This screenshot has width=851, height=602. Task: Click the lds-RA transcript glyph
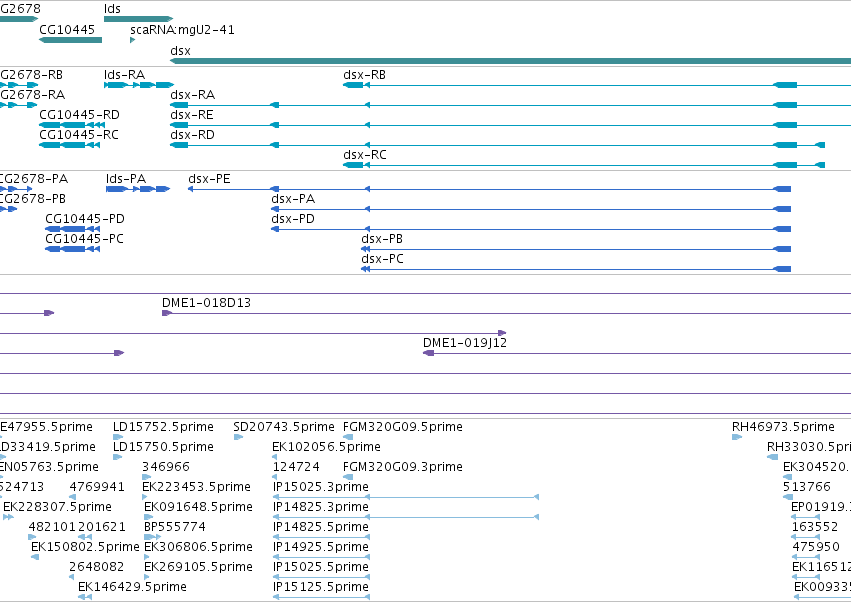click(x=138, y=85)
